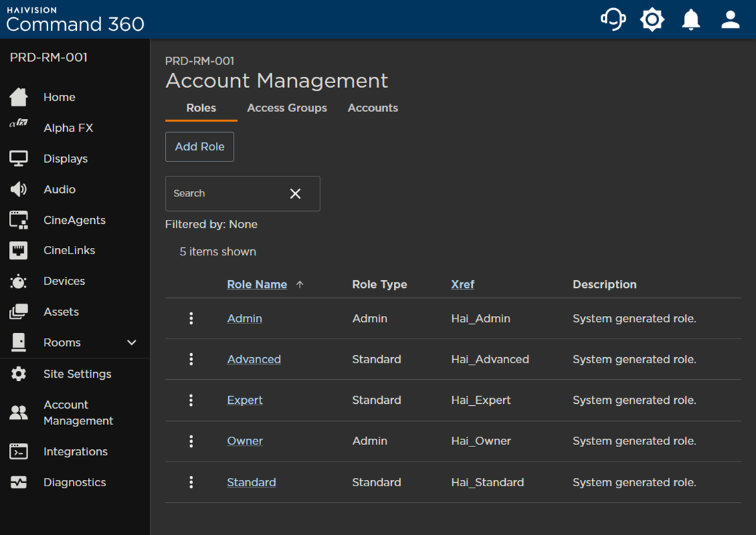Click the CineAgents sidebar icon
Viewport: 756px width, 535px height.
tap(19, 220)
